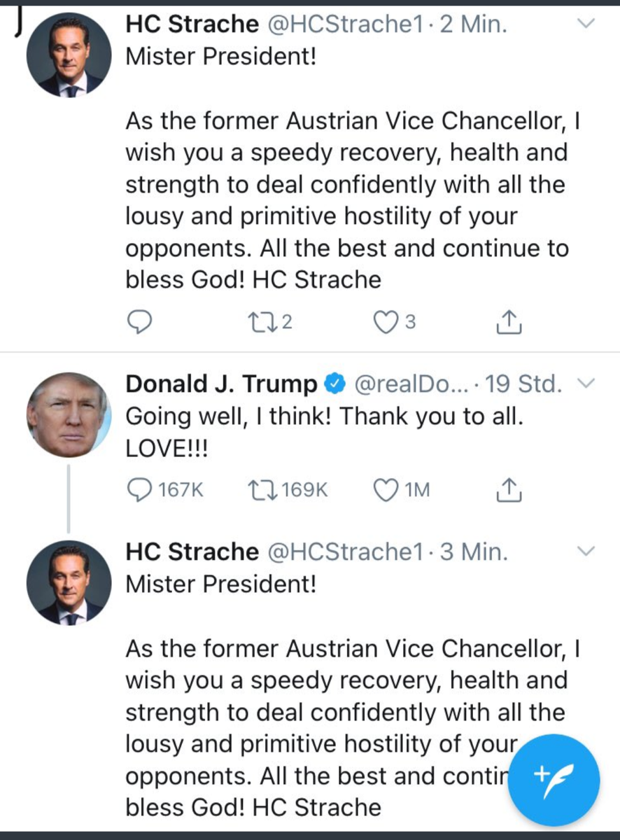Expand options chevron on 3 Min. Strache tweet

588,551
